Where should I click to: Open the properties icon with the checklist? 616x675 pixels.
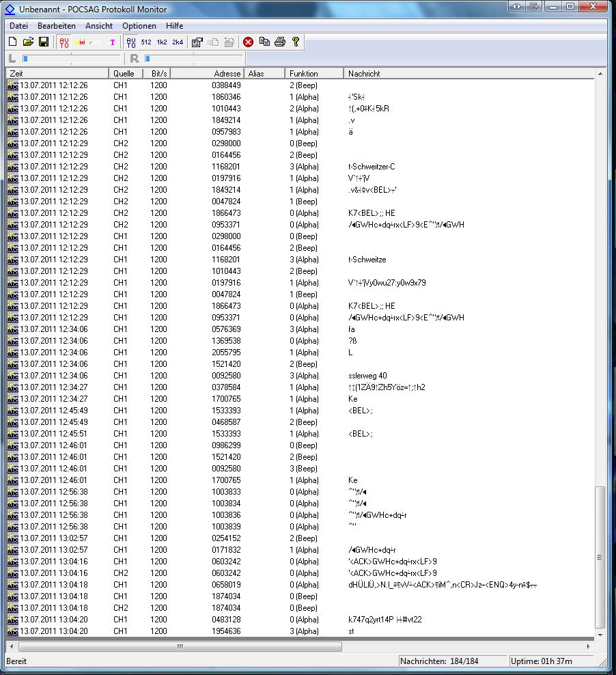[x=197, y=42]
